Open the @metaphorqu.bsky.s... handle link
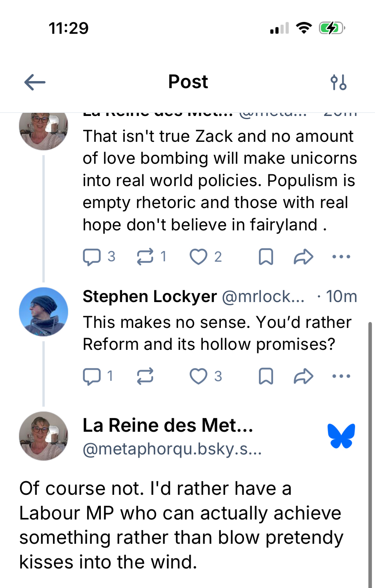The width and height of the screenshot is (375, 588). tap(172, 449)
